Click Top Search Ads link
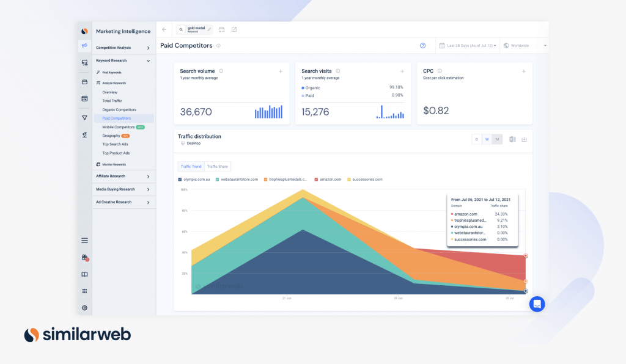The height and width of the screenshot is (364, 626). [x=115, y=144]
